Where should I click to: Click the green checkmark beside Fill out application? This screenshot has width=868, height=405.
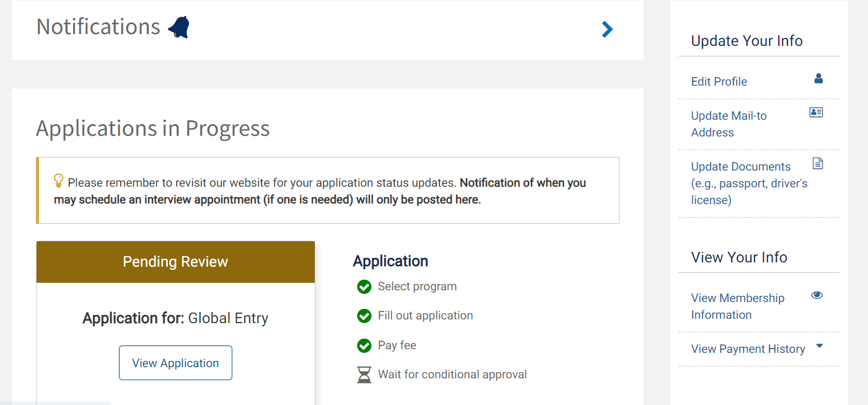364,316
